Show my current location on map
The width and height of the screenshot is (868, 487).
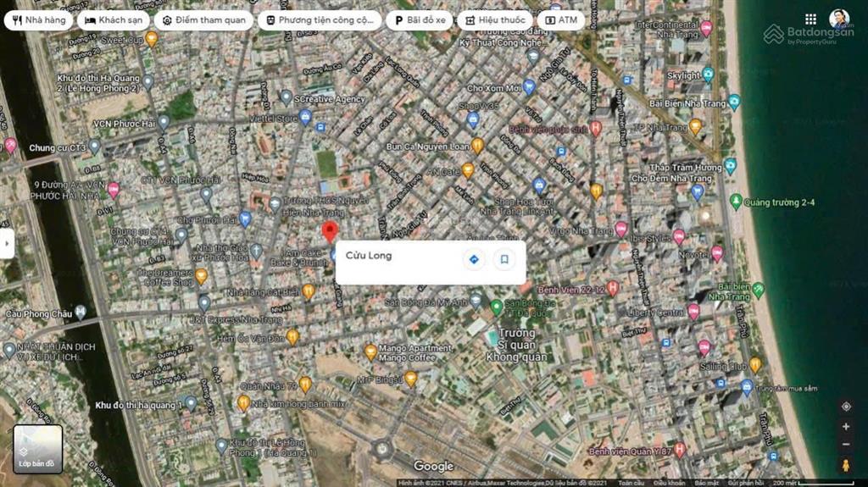pyautogui.click(x=846, y=407)
